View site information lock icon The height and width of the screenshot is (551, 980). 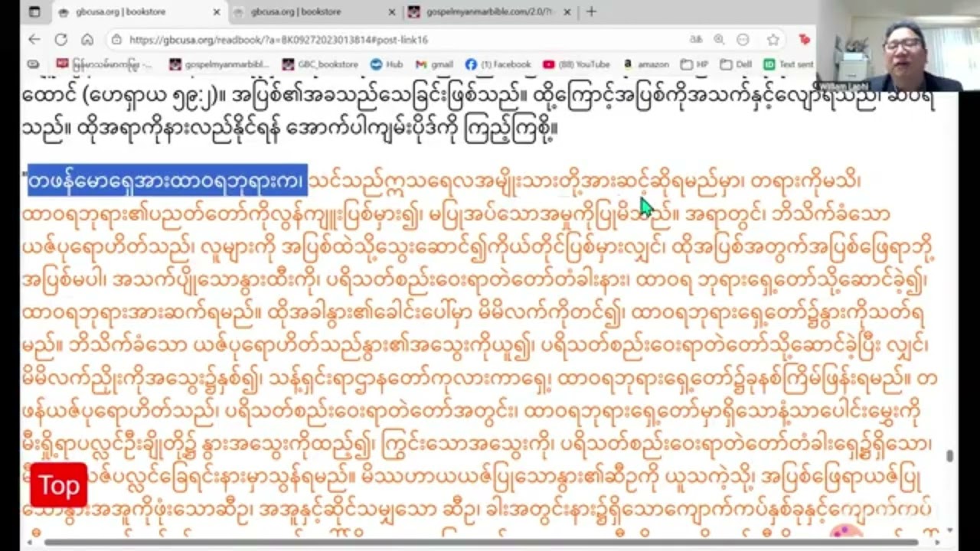point(116,39)
